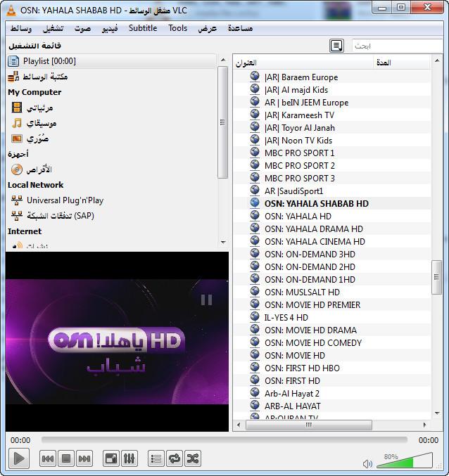Open the صوت menu
The width and height of the screenshot is (449, 476).
click(x=82, y=28)
